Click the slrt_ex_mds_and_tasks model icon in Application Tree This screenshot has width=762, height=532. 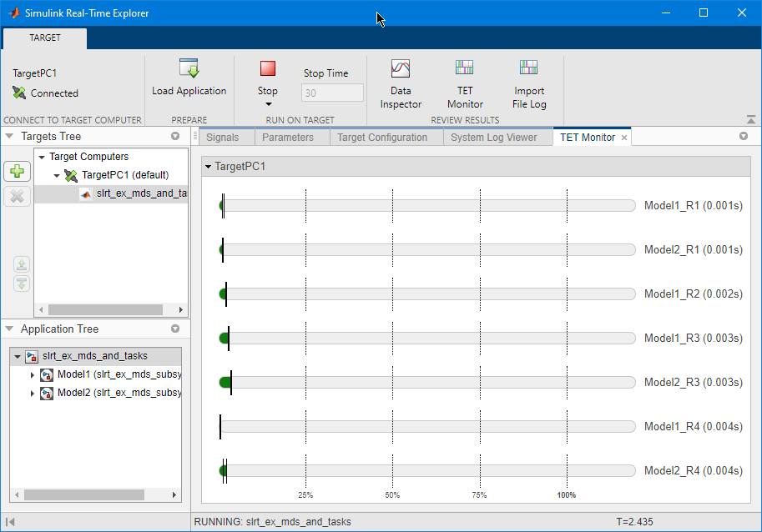[32, 356]
